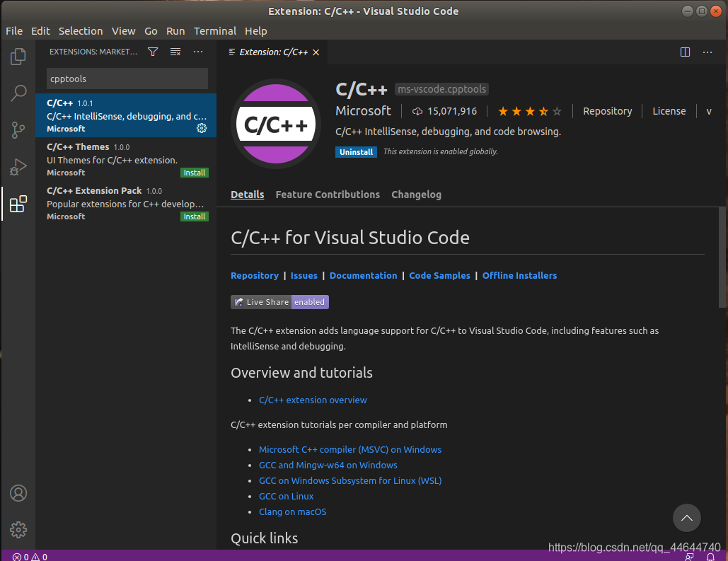Uninstall the C/C++ extension
Viewport: 728px width, 561px height.
[356, 152]
